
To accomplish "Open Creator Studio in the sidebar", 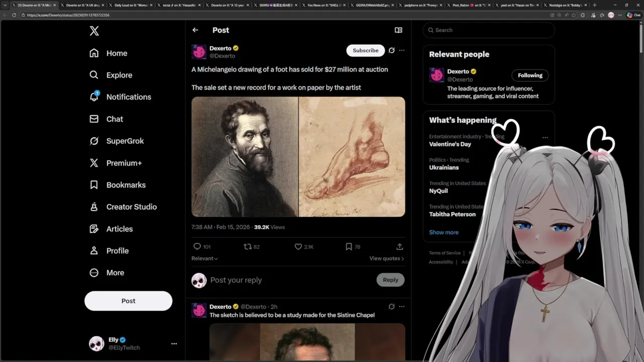I will (x=123, y=207).
